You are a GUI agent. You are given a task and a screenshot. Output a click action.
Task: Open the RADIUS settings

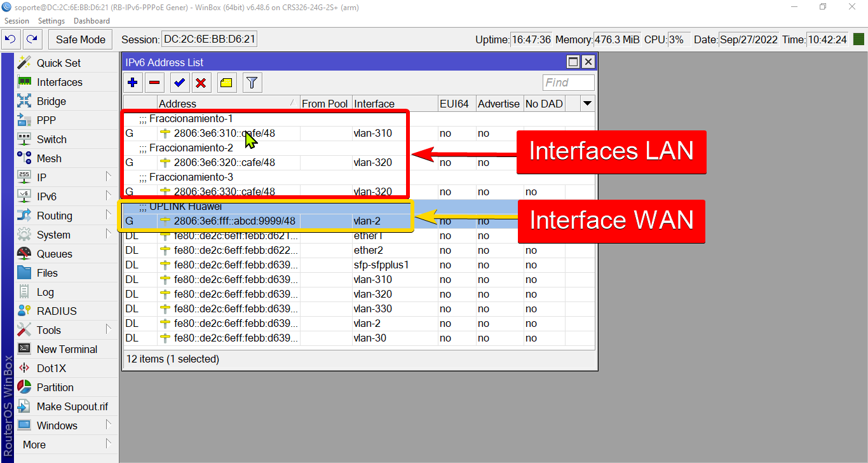coord(57,311)
